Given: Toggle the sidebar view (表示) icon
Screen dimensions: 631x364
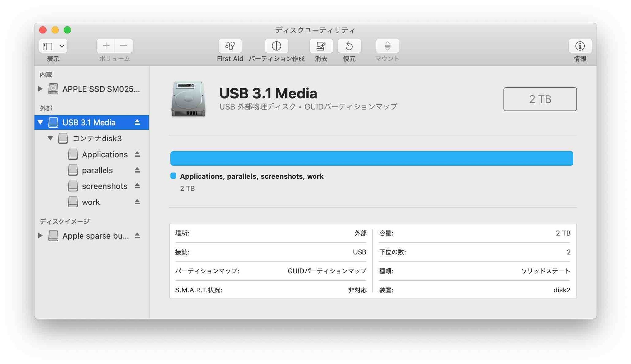Looking at the screenshot, I should (48, 46).
